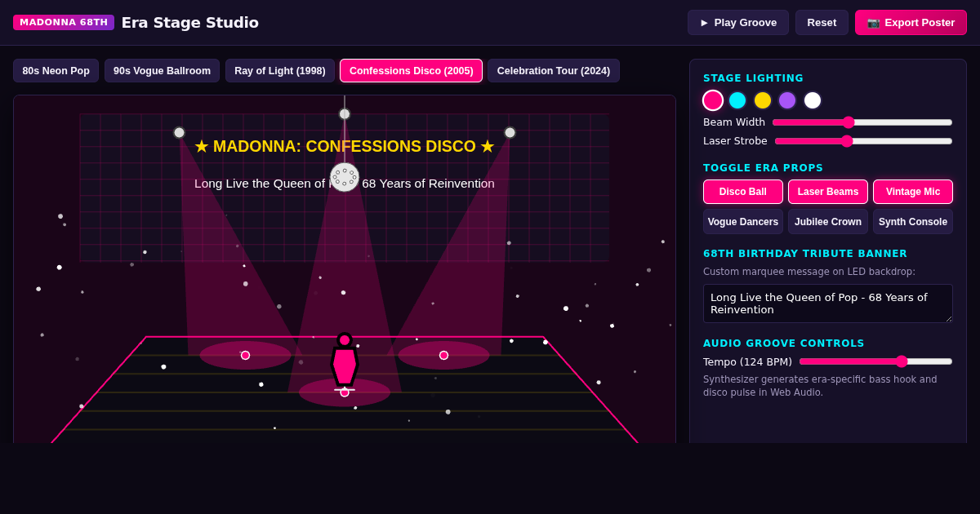Click the left top spotlight lamp

click(x=179, y=132)
